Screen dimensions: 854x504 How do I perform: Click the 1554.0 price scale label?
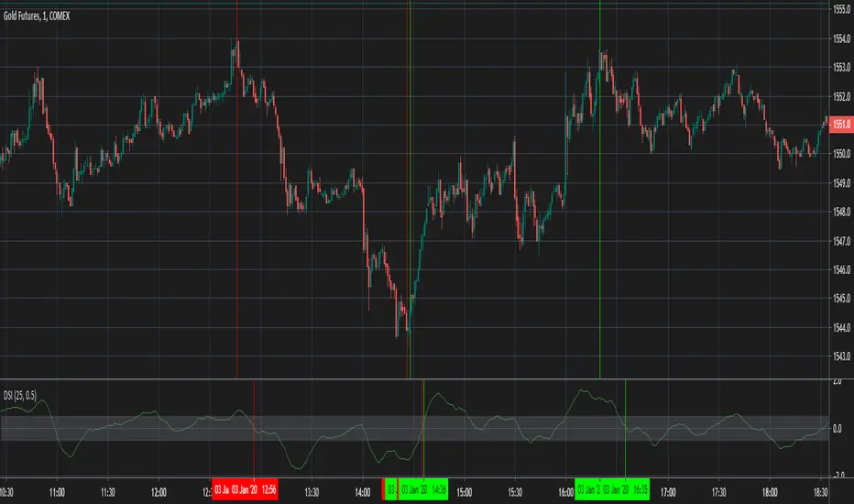click(841, 38)
